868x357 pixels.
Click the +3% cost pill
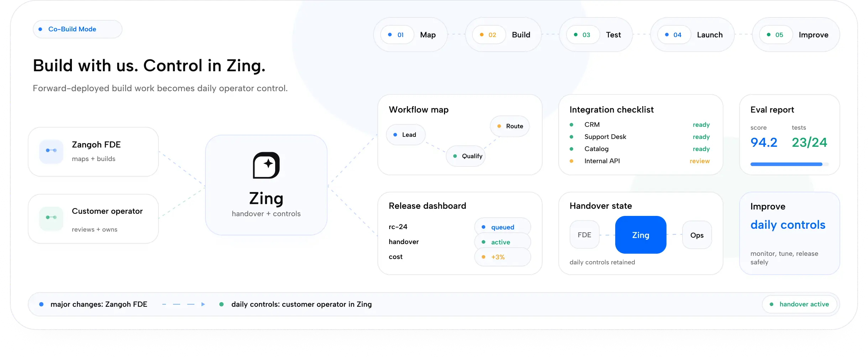(x=503, y=257)
